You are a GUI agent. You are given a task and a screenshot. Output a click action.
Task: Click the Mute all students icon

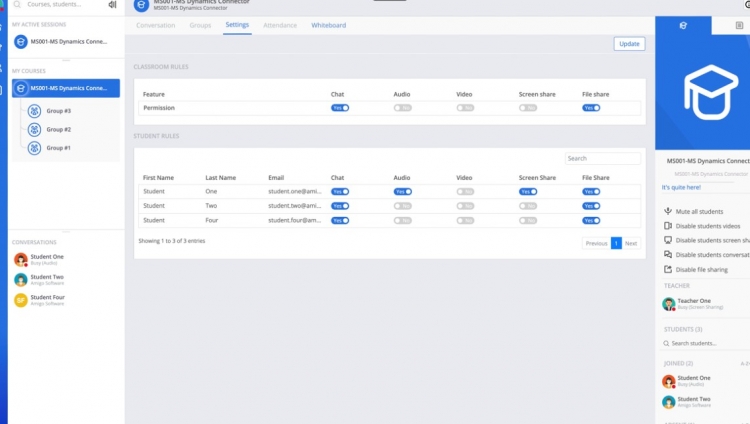(667, 211)
